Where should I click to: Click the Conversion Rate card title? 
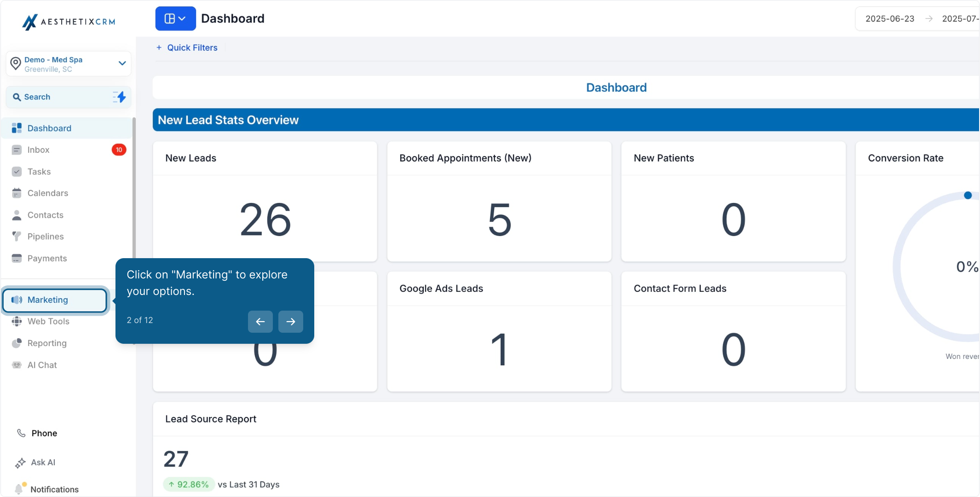tap(905, 158)
